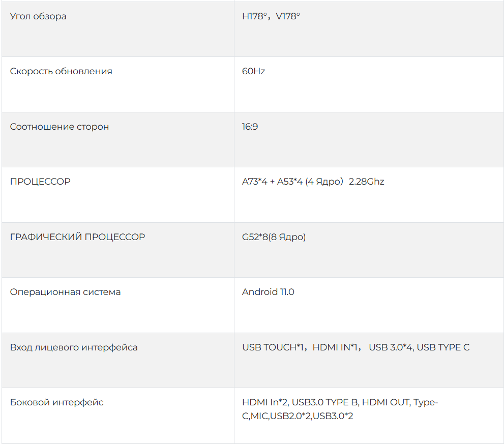Click the 'USB TYPE C' front port text

[443, 347]
